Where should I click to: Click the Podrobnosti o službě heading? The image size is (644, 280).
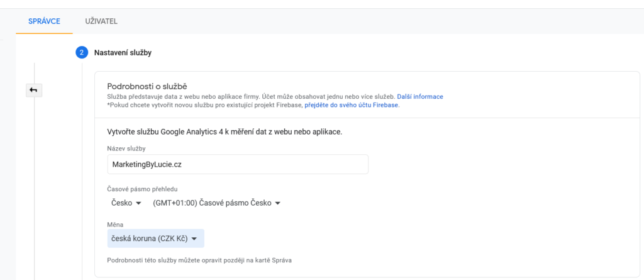click(x=147, y=86)
